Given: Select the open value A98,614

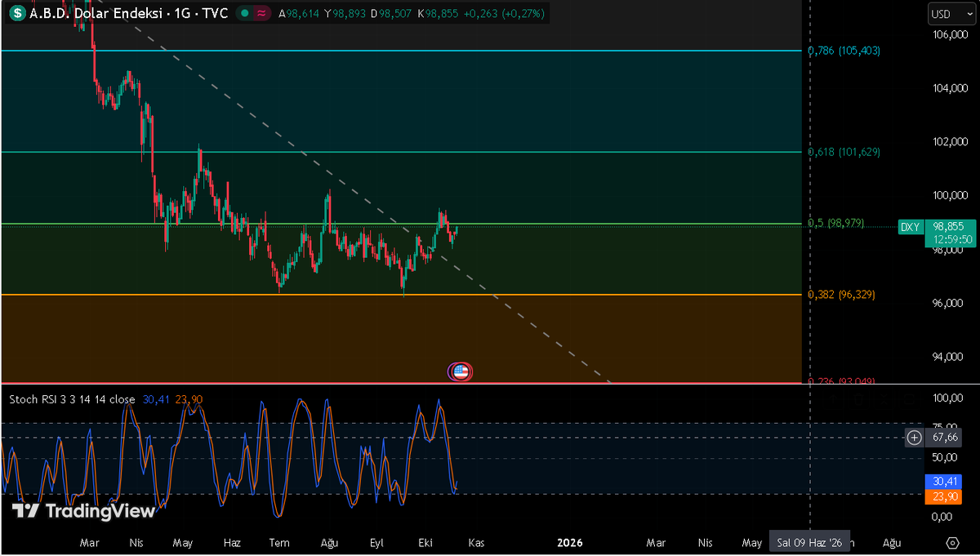Looking at the screenshot, I should coord(298,14).
